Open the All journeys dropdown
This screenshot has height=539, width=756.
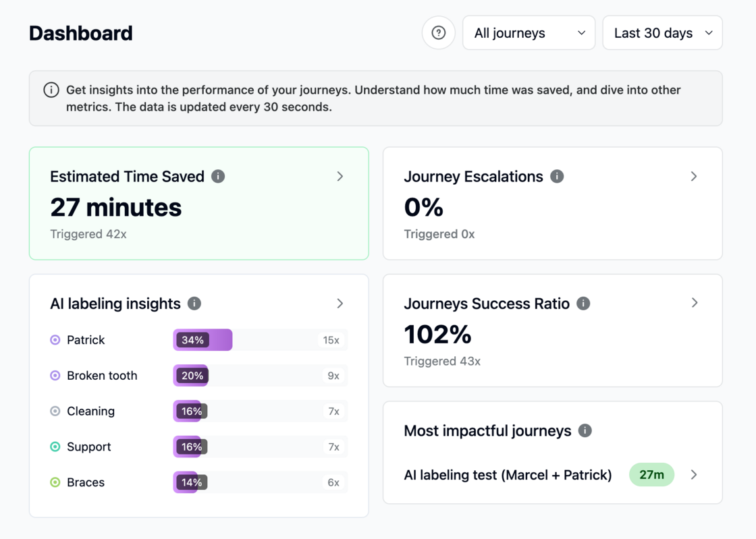click(529, 33)
